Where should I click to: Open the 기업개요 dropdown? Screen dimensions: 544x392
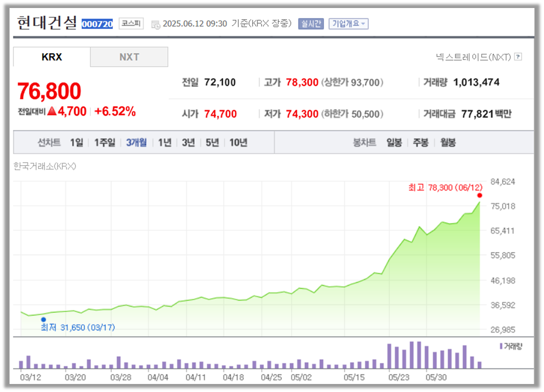point(348,24)
